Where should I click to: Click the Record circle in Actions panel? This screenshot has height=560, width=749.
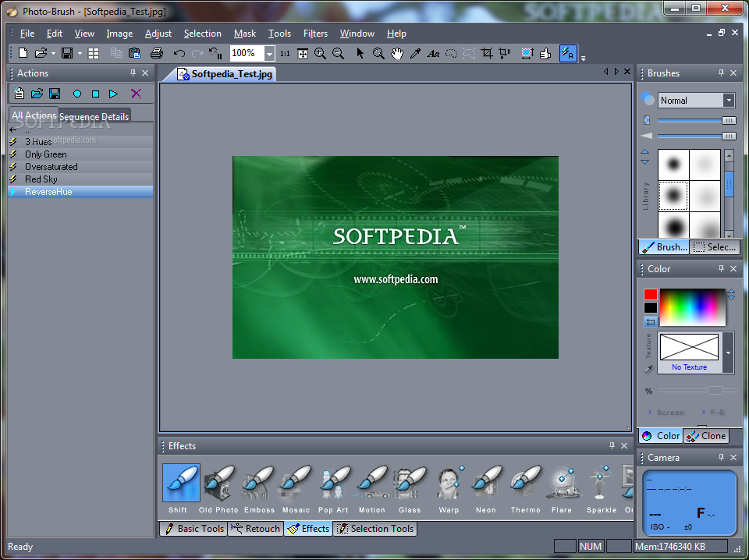click(x=77, y=94)
